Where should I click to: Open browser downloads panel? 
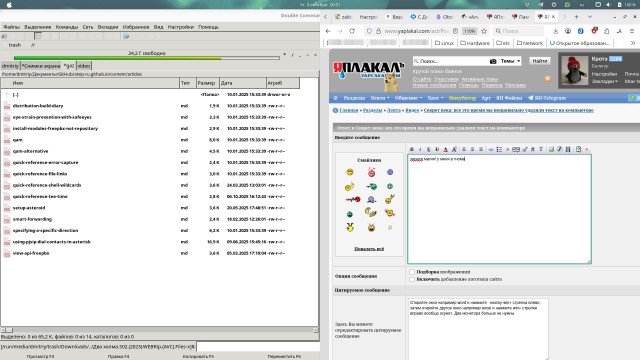[556, 31]
